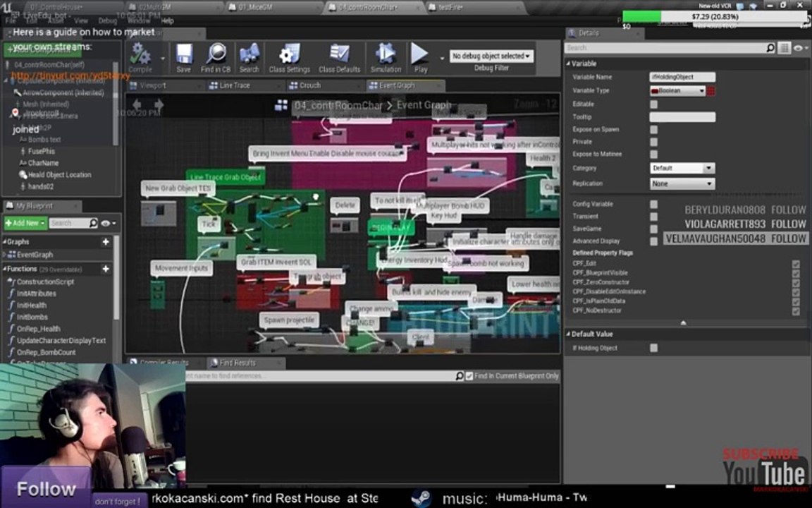
Task: Click Spawn projectile comment label
Action: pyautogui.click(x=290, y=320)
